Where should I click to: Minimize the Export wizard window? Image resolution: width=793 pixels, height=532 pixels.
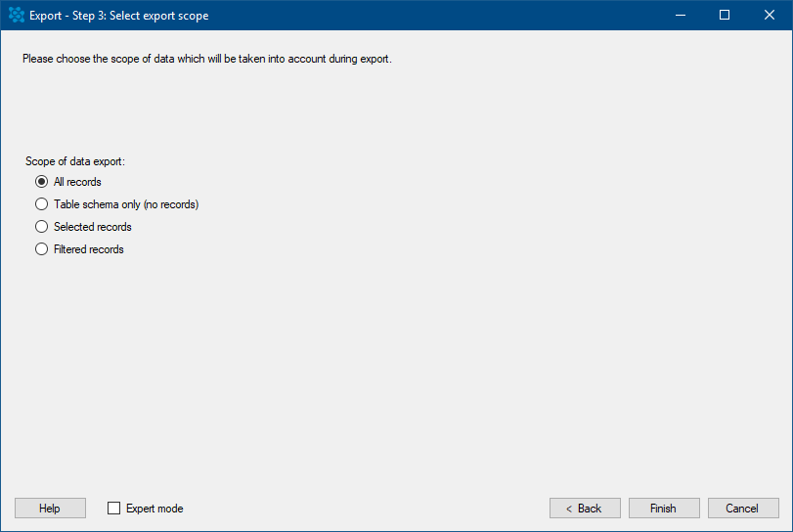tap(681, 16)
